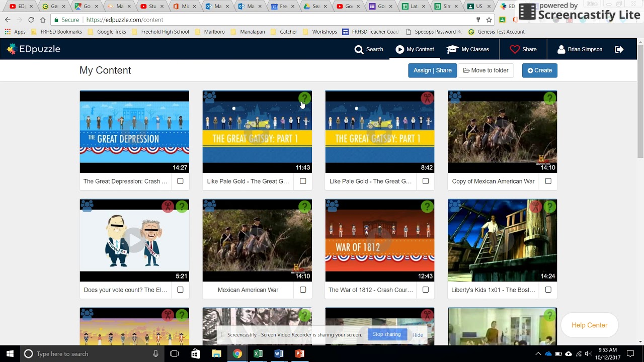Click shared group icon on Copy of Mexican American War
Screen dimensions: 644x362
click(x=455, y=97)
